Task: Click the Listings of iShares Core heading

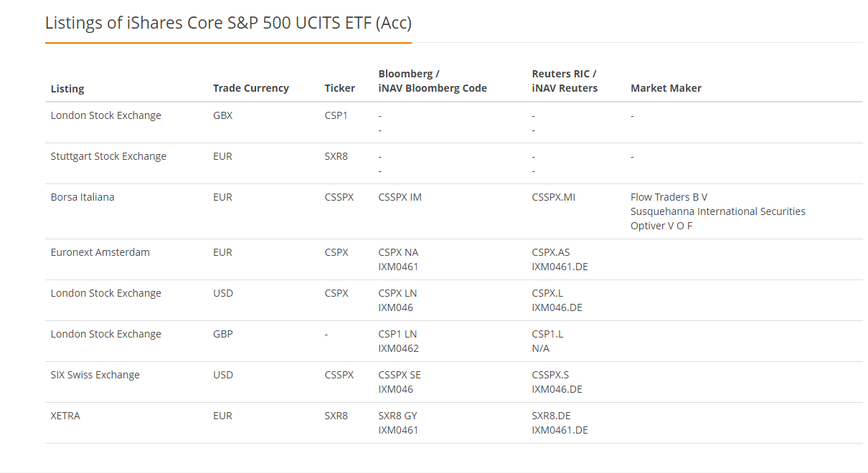Action: 228,23
